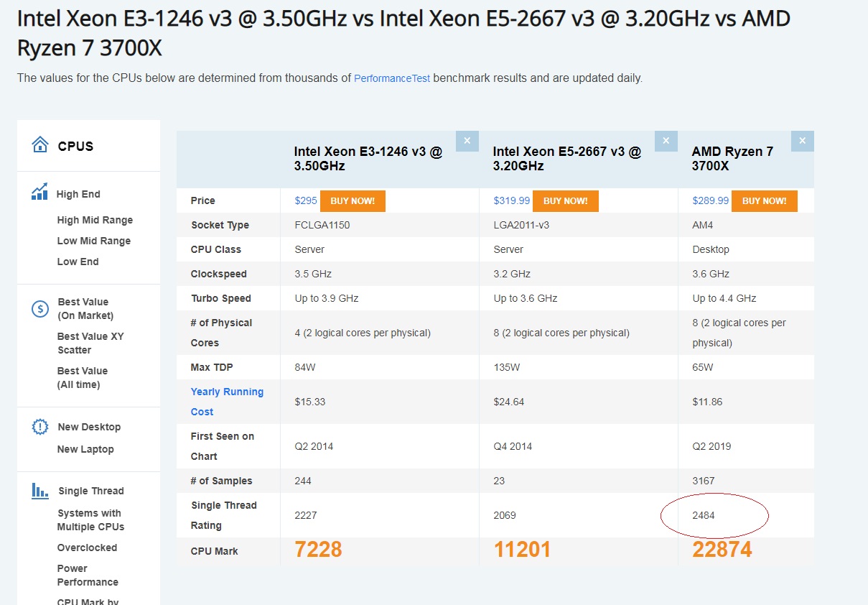The image size is (868, 605).
Task: Click the Q2 2019 first seen value
Action: pyautogui.click(x=712, y=446)
